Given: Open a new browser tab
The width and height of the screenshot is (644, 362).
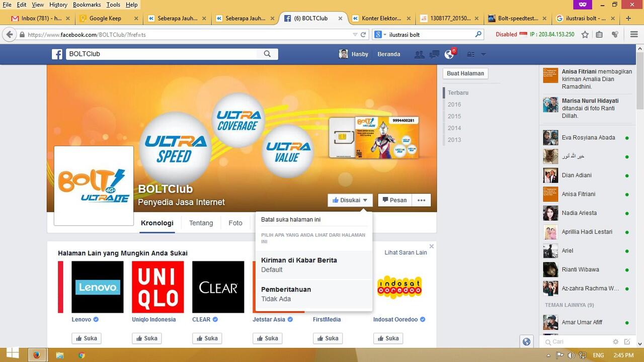Looking at the screenshot, I should pos(628,19).
